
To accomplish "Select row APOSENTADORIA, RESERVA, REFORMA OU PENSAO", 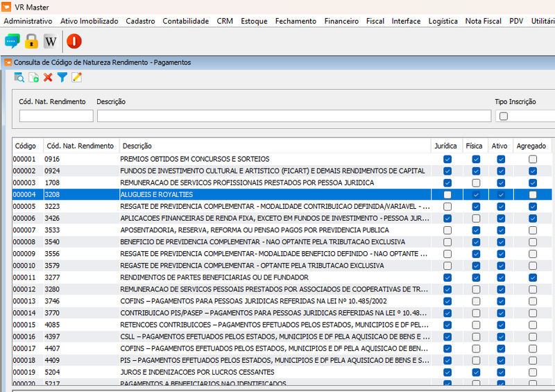I will point(282,230).
